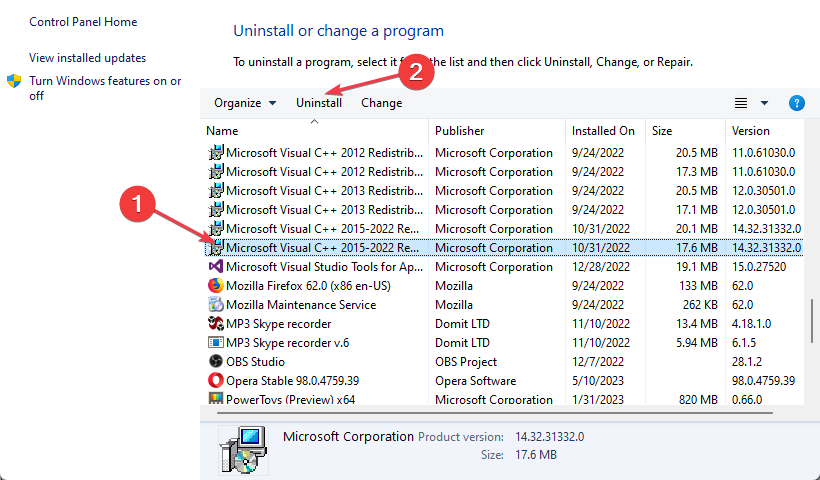The width and height of the screenshot is (820, 480).
Task: Select Opera Stable 98.0.4759.39 entry
Action: (x=292, y=381)
